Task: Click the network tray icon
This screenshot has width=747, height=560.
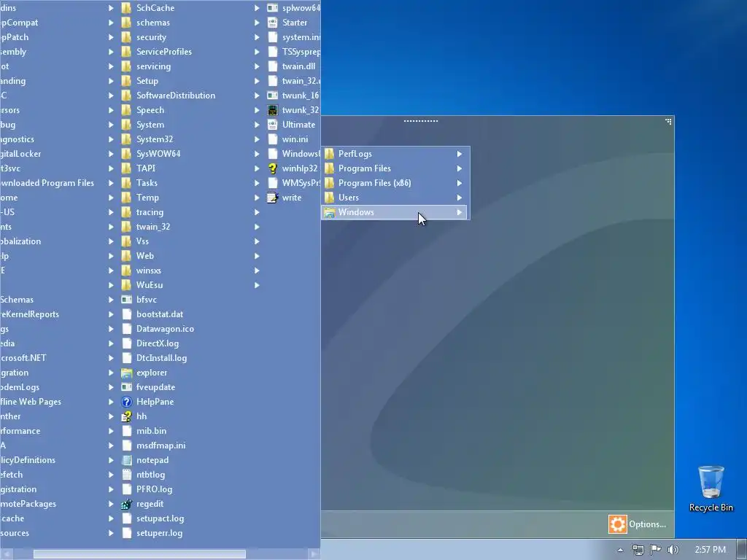Action: (x=638, y=550)
